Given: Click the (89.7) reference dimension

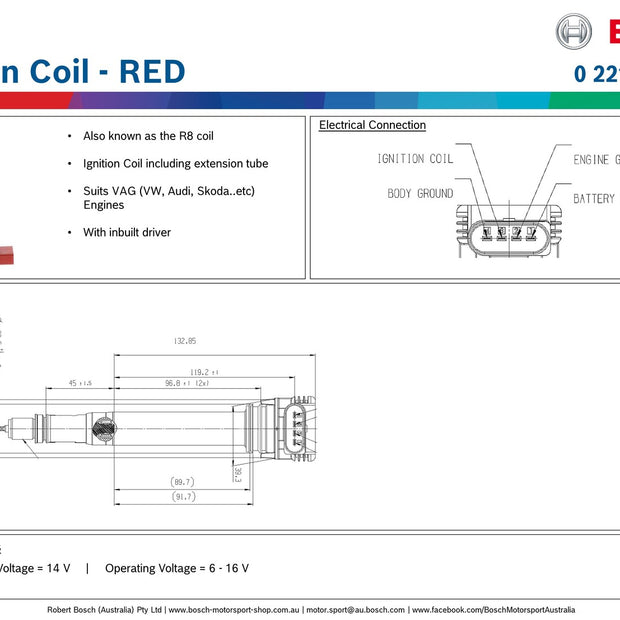Looking at the screenshot, I should coord(182,482).
